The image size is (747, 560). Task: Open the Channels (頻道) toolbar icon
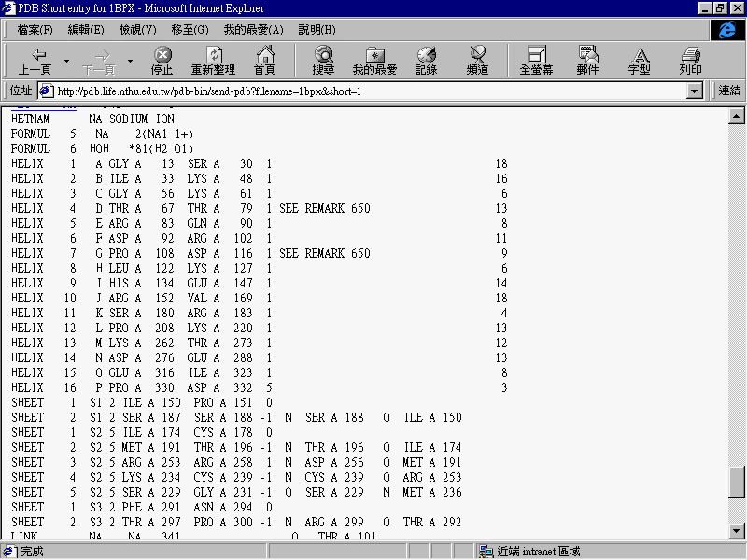tap(478, 61)
